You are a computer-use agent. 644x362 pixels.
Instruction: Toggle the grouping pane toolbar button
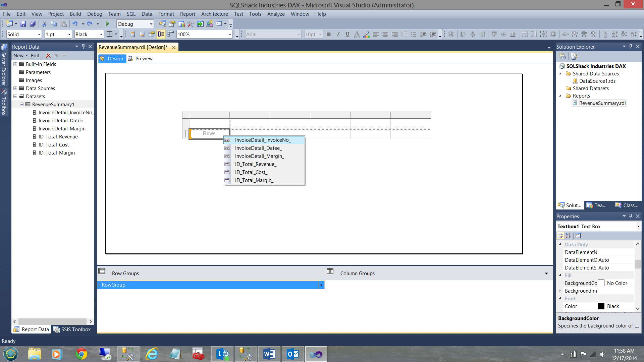click(x=161, y=34)
